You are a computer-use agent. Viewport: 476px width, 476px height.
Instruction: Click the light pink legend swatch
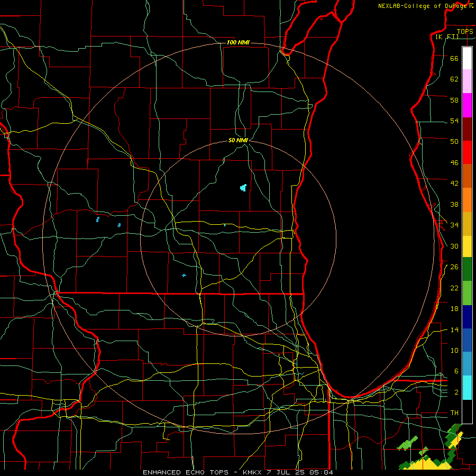tap(467, 81)
